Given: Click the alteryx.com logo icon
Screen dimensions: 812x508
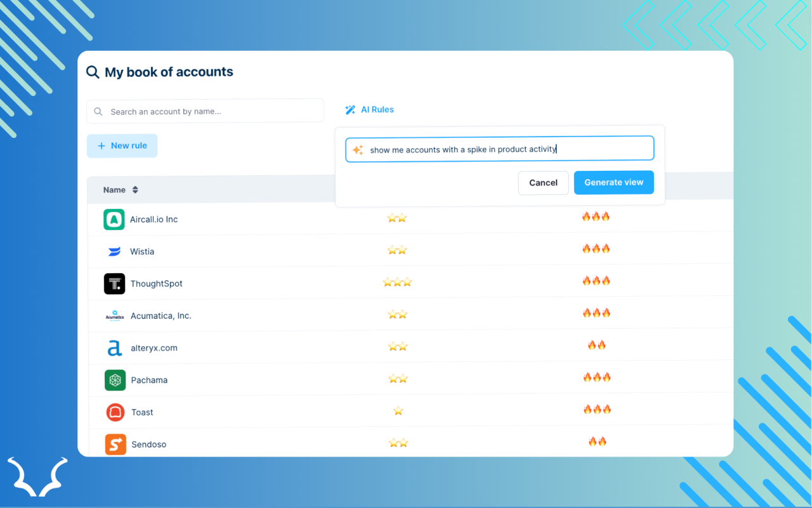Looking at the screenshot, I should point(114,348).
